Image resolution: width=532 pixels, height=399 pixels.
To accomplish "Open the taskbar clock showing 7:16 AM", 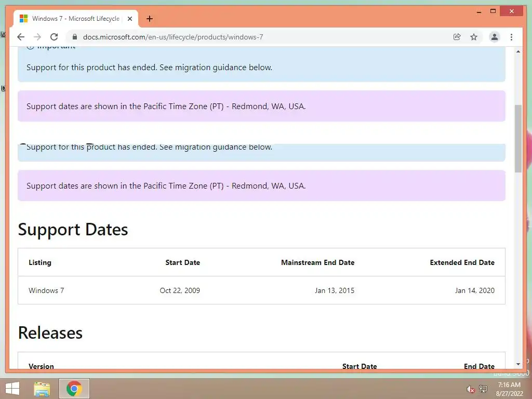I will tap(509, 389).
